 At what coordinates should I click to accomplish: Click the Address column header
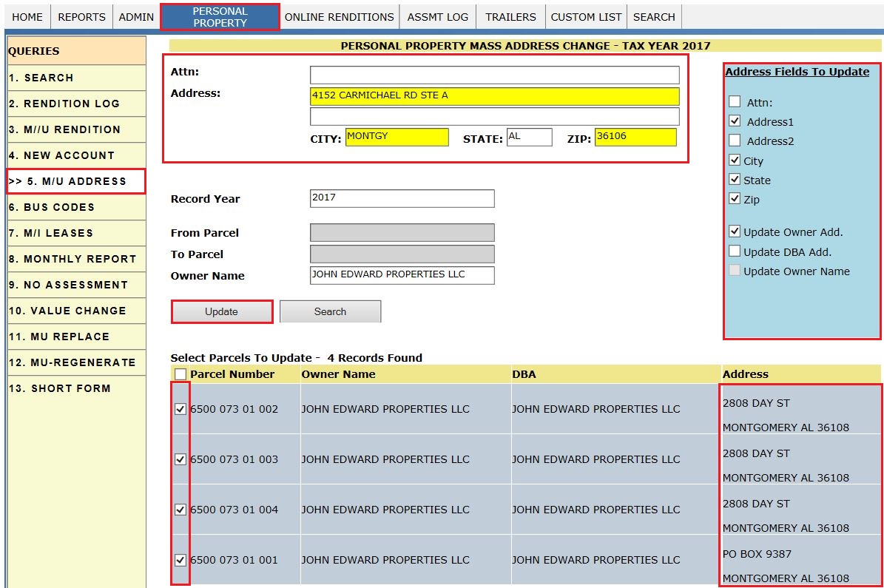tap(746, 374)
